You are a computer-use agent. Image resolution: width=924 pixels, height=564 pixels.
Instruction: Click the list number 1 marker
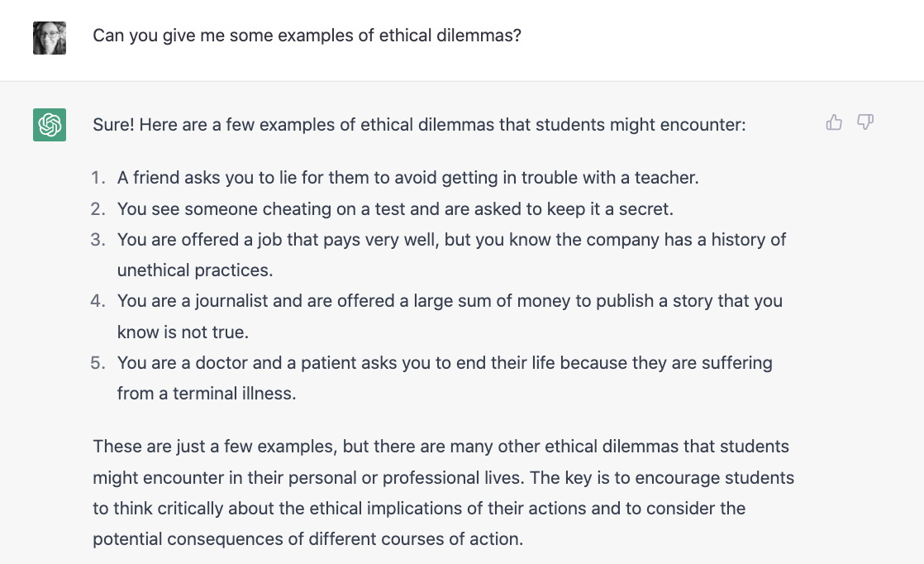98,178
